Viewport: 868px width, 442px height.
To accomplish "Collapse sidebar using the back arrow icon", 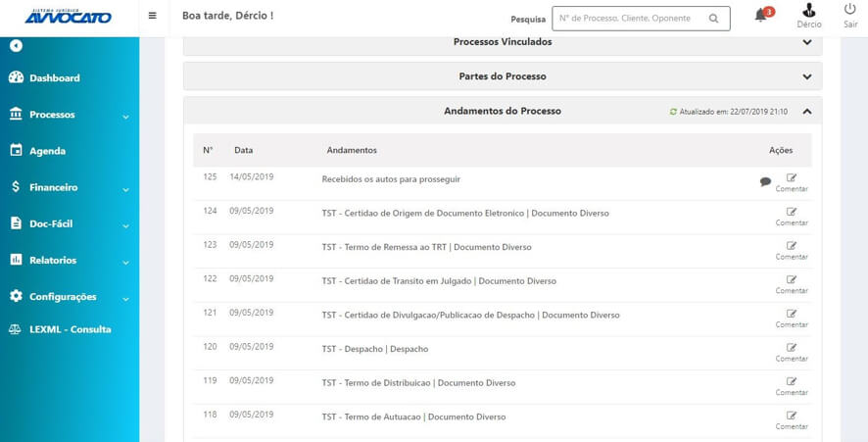I will click(16, 46).
